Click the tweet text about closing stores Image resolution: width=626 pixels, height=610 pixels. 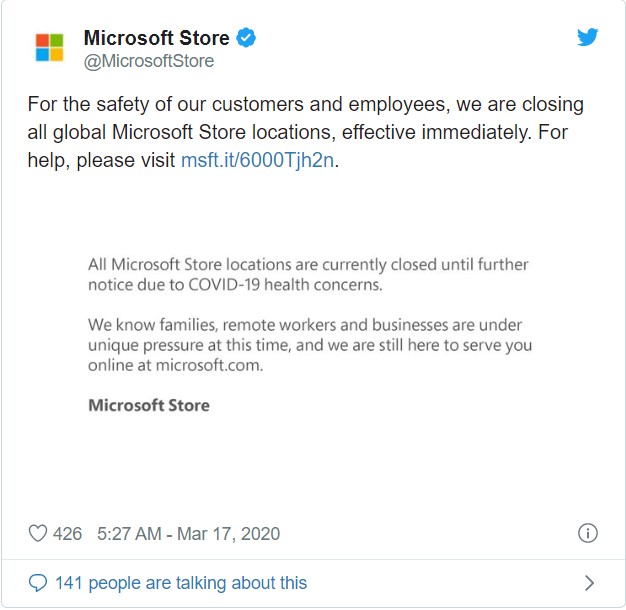[306, 132]
